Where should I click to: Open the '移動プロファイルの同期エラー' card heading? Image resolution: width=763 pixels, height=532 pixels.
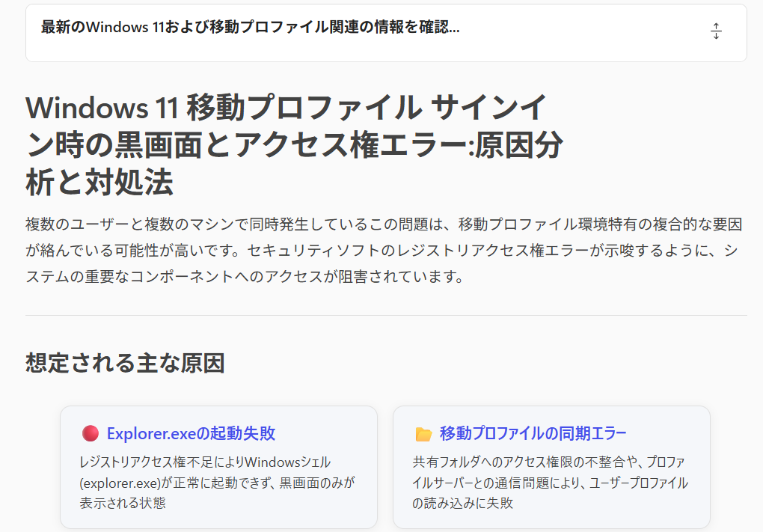click(x=533, y=433)
